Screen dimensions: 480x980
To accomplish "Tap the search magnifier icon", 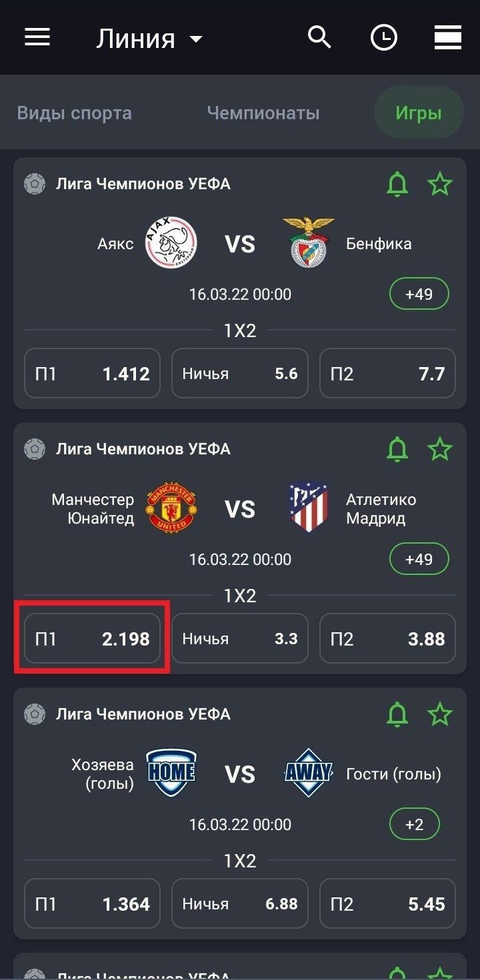I will [319, 38].
